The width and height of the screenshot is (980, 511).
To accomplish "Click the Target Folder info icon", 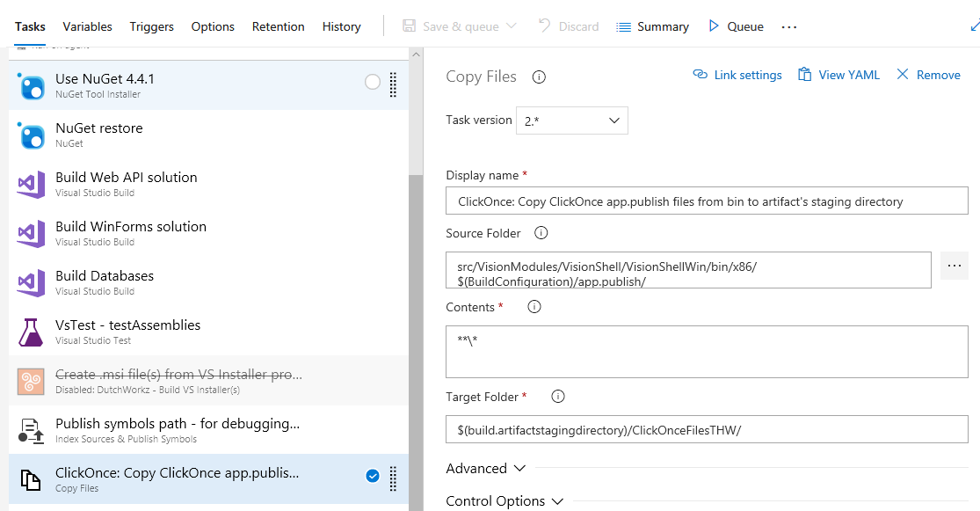I will coord(557,397).
